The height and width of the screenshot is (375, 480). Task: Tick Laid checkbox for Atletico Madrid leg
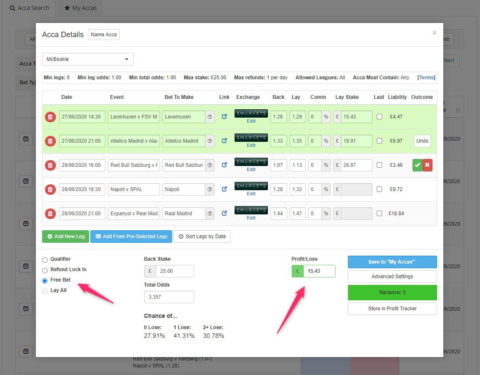click(x=379, y=141)
